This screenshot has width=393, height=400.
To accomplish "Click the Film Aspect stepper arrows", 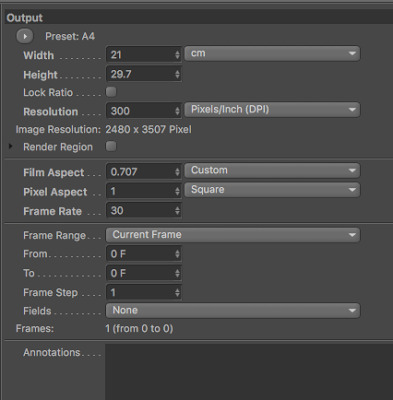I will coord(177,172).
